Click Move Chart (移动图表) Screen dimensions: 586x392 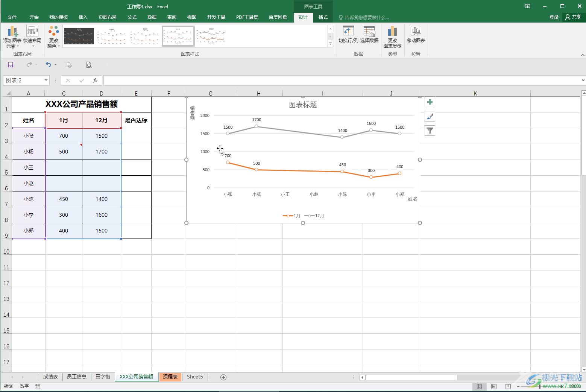pos(416,35)
